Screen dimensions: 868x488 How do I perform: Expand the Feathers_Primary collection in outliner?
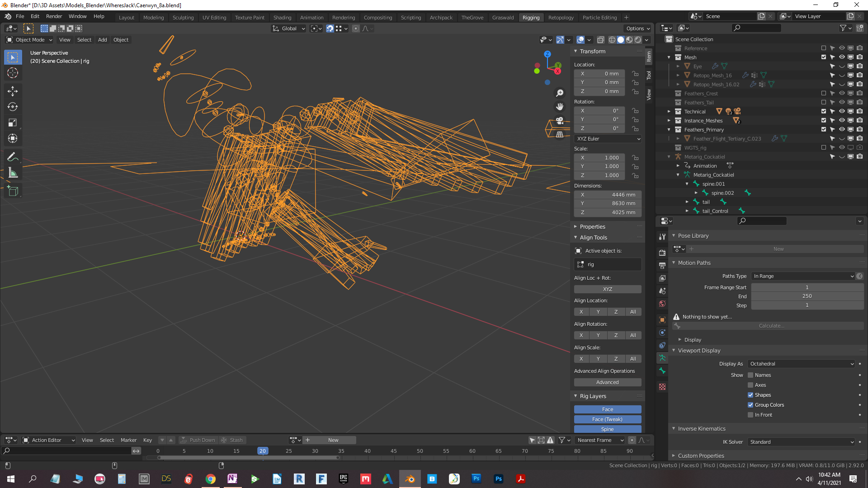(x=670, y=130)
